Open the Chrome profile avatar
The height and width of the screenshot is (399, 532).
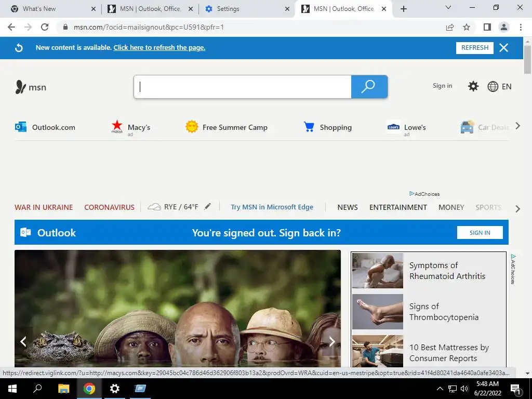click(504, 27)
